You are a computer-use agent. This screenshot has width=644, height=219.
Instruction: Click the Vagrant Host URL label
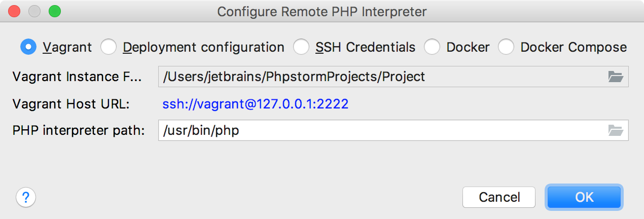coord(71,104)
